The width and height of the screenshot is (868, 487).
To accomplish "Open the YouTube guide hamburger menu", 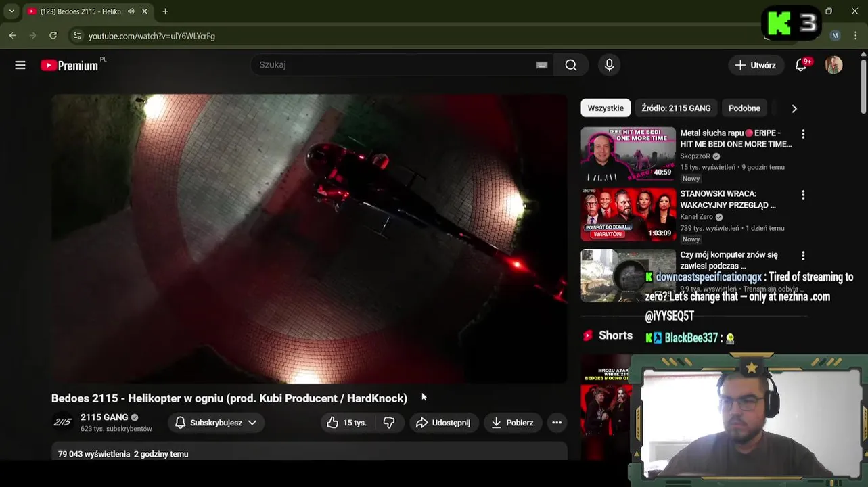I will click(20, 65).
